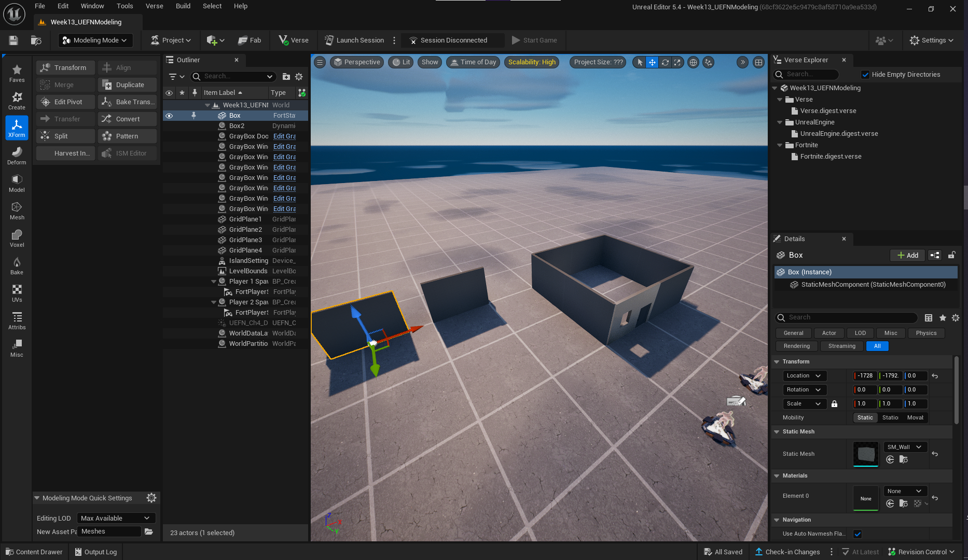The image size is (968, 560).
Task: Open the SM_Wall static mesh dropdown
Action: click(x=905, y=447)
